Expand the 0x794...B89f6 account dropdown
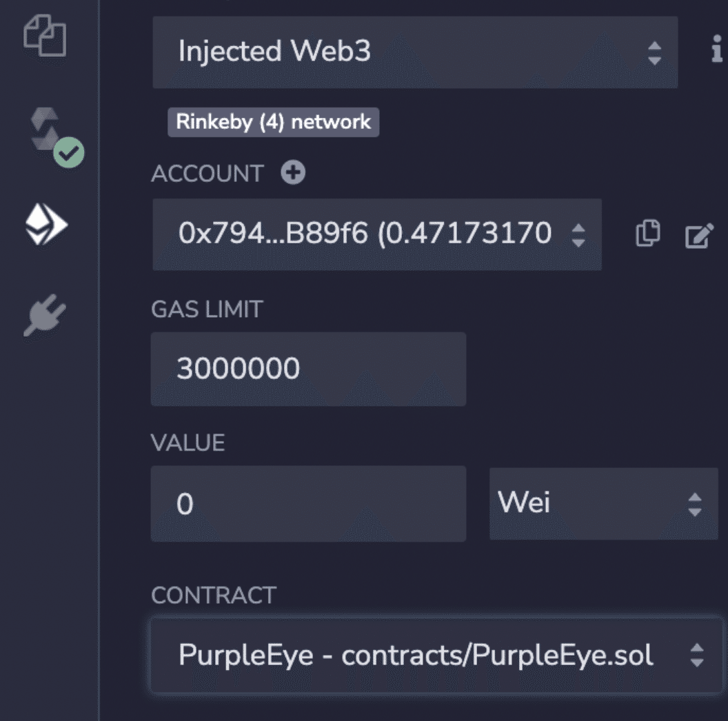The width and height of the screenshot is (728, 721). click(376, 234)
